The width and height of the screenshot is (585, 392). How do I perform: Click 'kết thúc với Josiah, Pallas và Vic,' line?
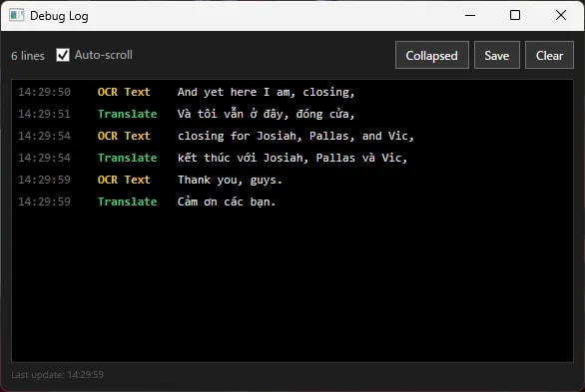[292, 158]
